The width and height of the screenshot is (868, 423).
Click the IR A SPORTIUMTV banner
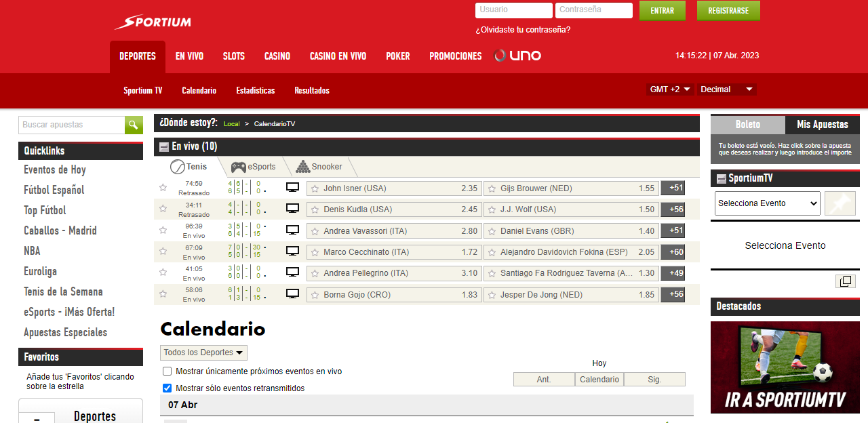pos(785,367)
